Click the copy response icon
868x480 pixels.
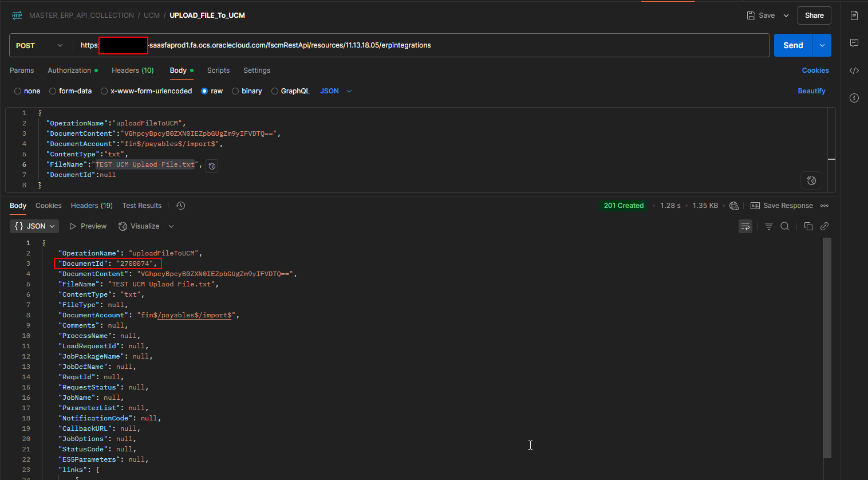(808, 226)
